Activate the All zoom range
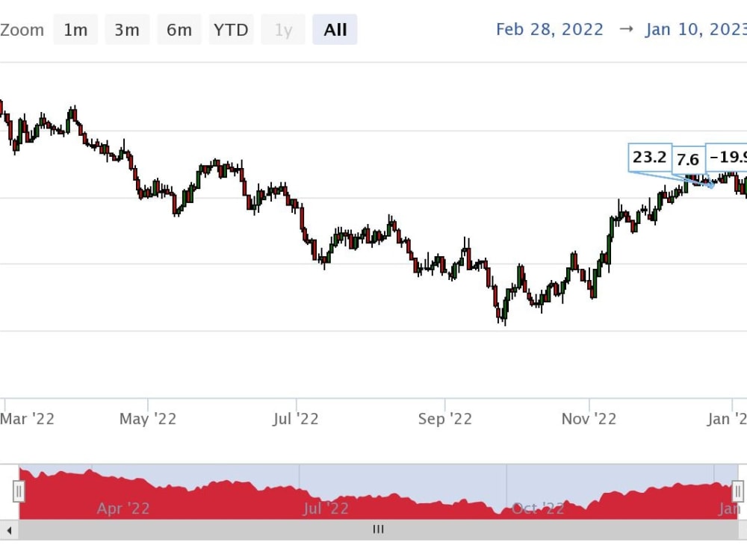This screenshot has height=560, width=747. coord(334,30)
